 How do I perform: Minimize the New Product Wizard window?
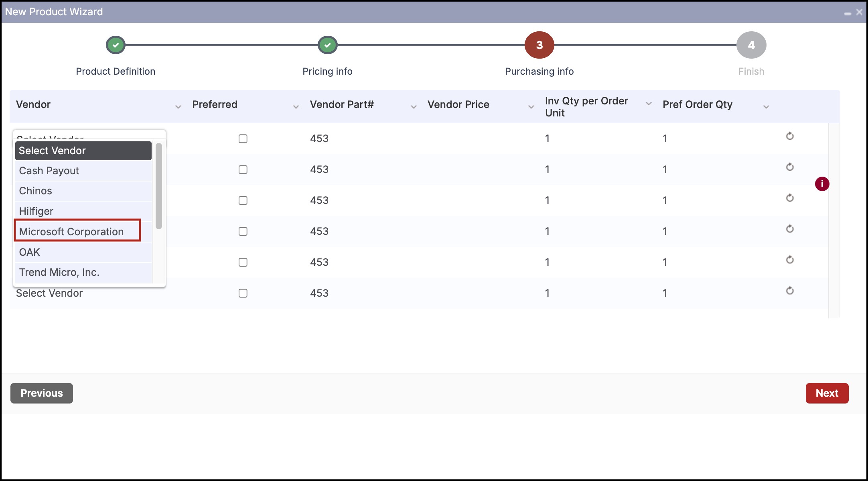[847, 13]
